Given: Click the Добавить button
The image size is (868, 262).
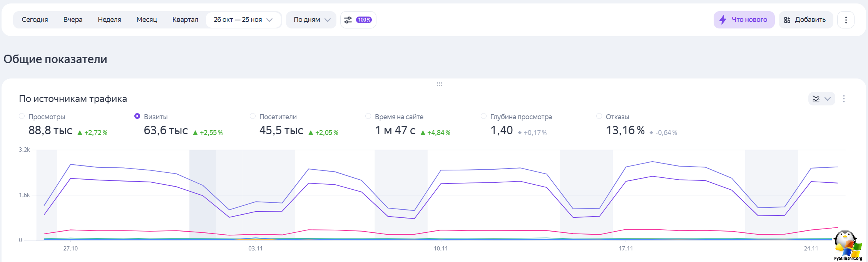Looking at the screenshot, I should click(810, 20).
